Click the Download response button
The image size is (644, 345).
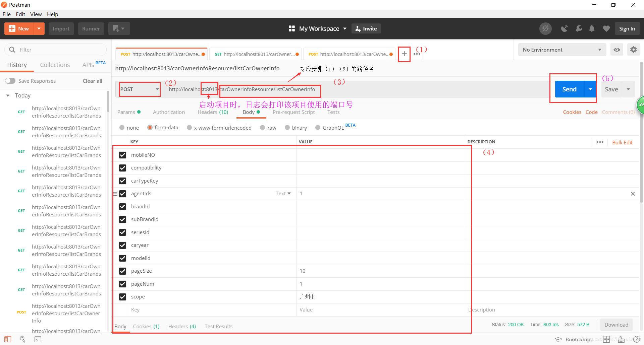click(616, 325)
